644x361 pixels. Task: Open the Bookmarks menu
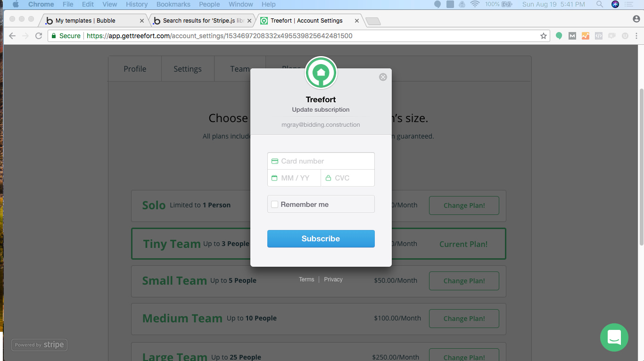coord(173,4)
